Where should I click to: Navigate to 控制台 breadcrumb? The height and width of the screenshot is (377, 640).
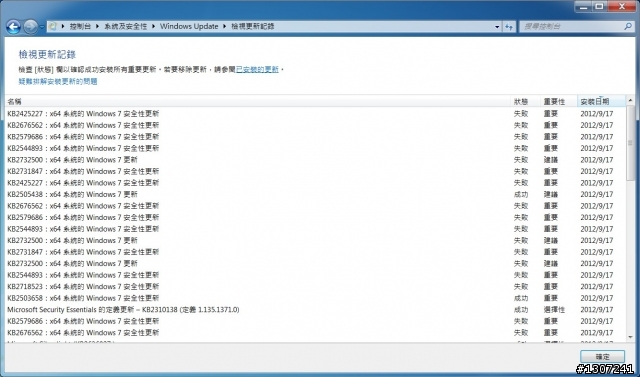(80, 27)
